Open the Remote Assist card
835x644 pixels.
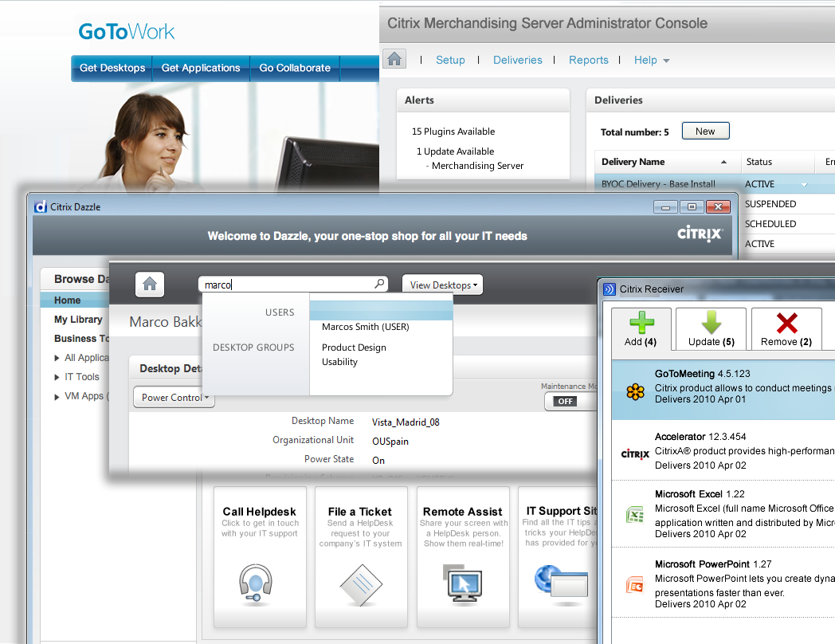[x=463, y=556]
